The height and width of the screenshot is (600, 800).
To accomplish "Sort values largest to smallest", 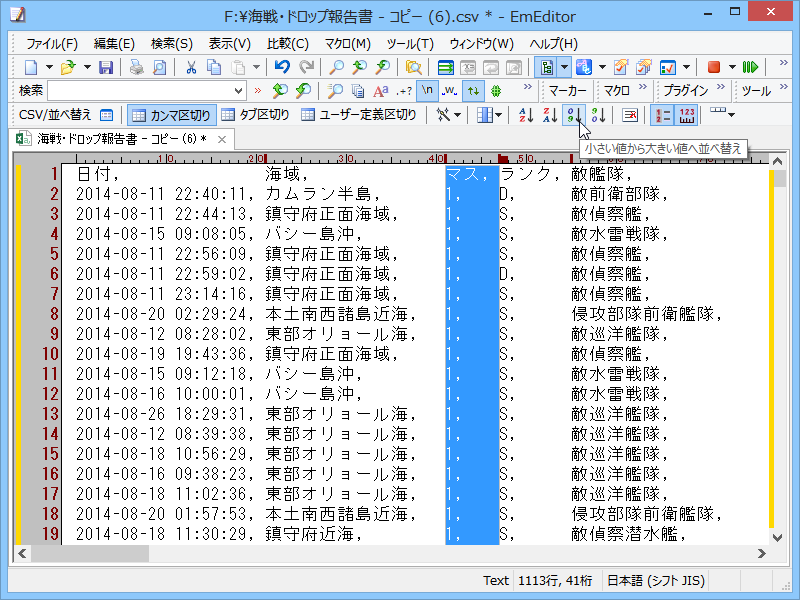I will click(599, 115).
